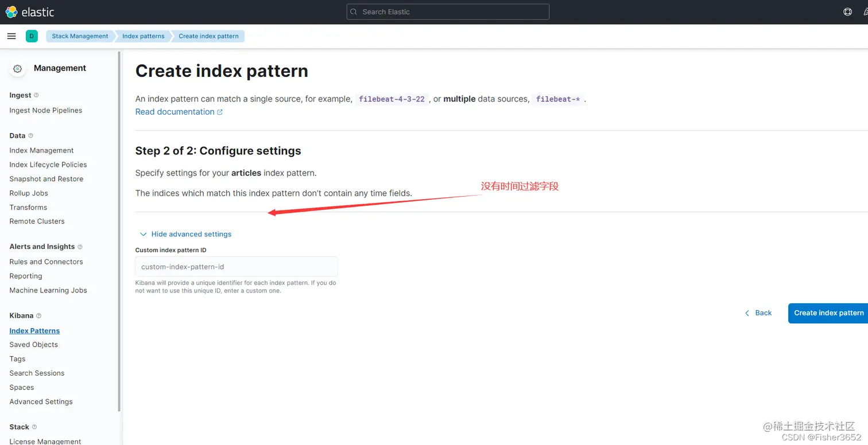Open Ingest Node Pipelines
Screen dimensions: 868x445
click(x=46, y=110)
